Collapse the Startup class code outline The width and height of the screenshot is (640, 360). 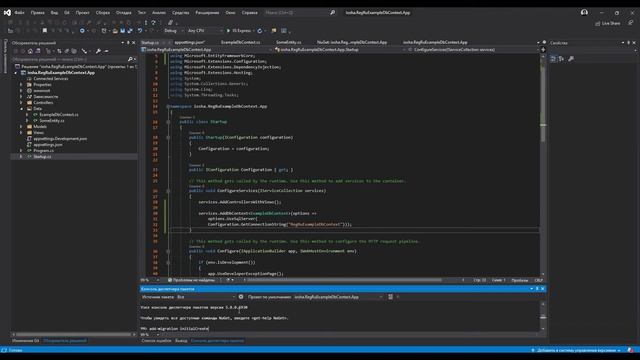tap(168, 122)
